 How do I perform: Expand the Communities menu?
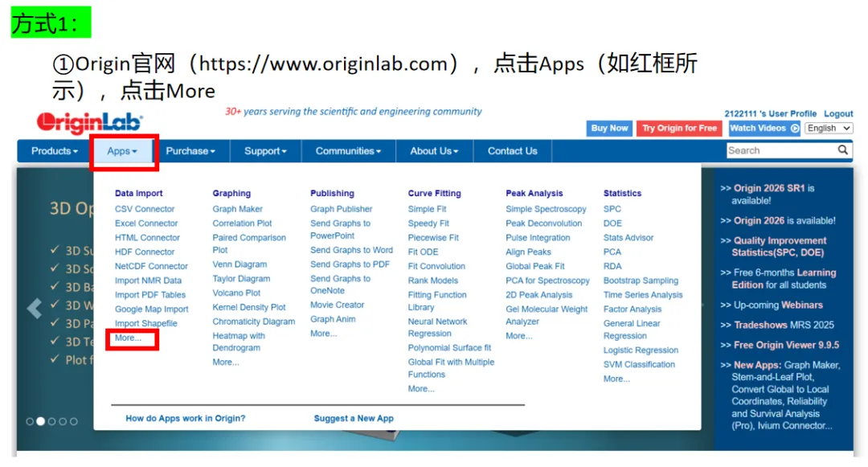348,151
